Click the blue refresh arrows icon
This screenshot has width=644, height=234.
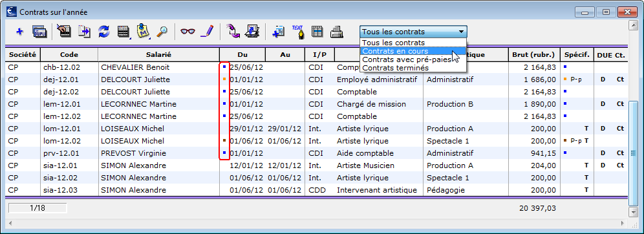[104, 32]
